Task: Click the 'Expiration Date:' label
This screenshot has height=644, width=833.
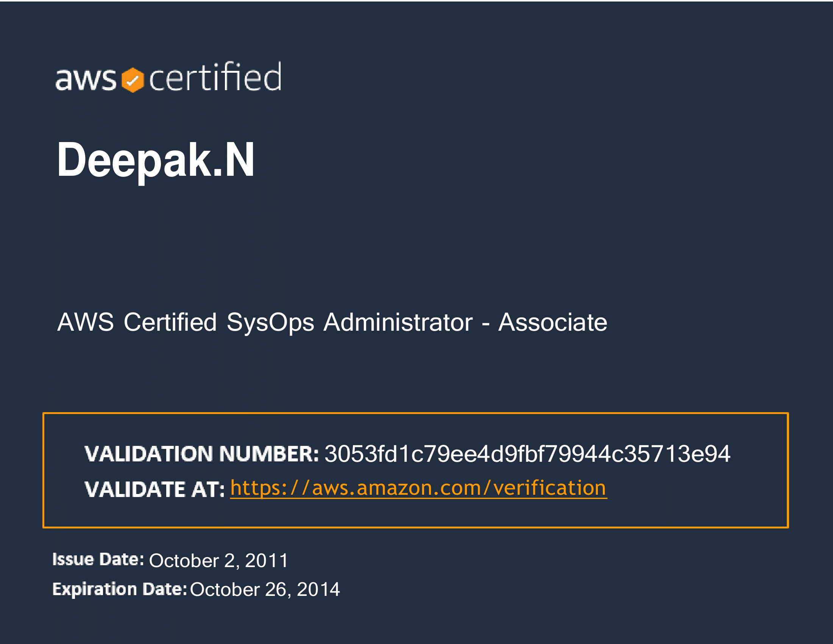Action: [x=119, y=589]
